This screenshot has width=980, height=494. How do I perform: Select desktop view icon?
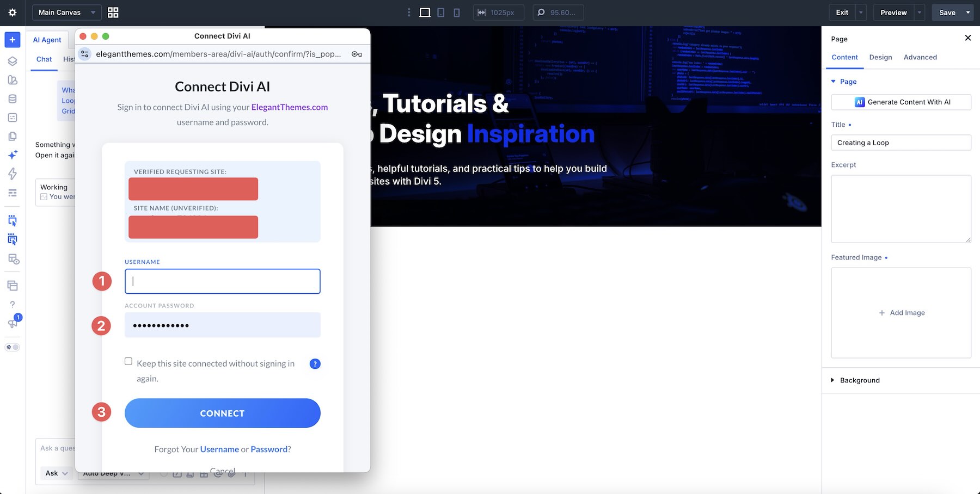[x=425, y=13]
